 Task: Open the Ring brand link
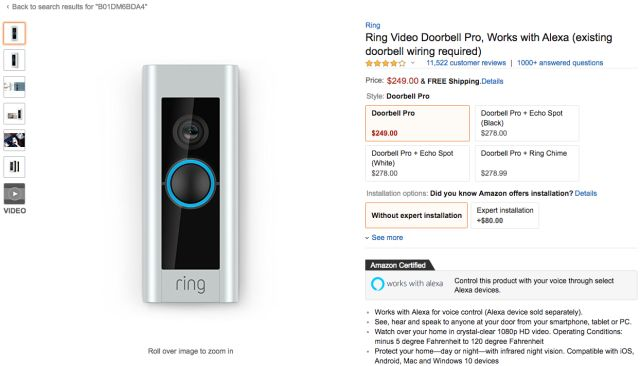point(373,25)
